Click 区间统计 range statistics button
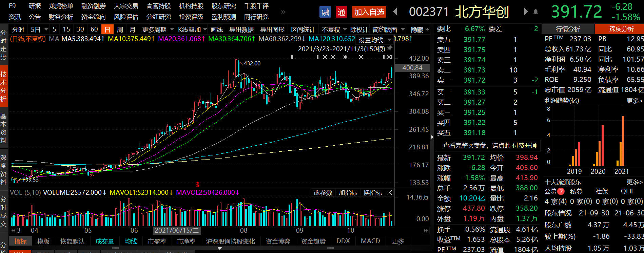Image resolution: width=644 pixels, height=253 pixels. [303, 29]
